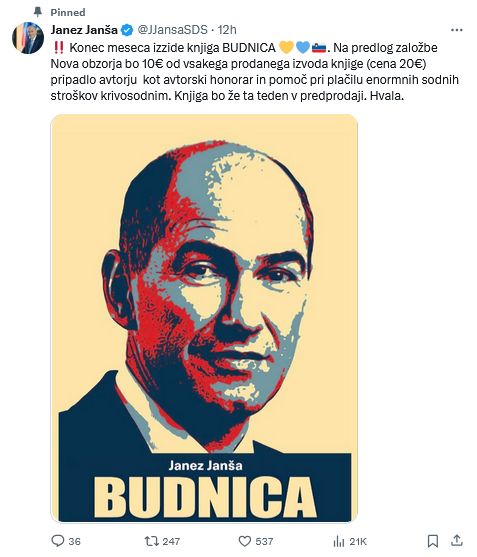The width and height of the screenshot is (477, 557).
Task: Click the repost icon
Action: (x=152, y=541)
